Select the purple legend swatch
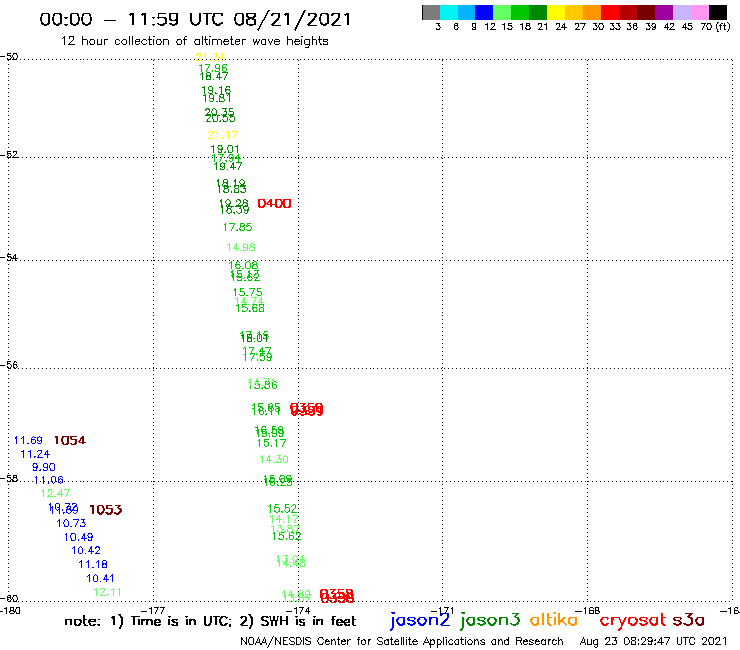 click(x=664, y=12)
